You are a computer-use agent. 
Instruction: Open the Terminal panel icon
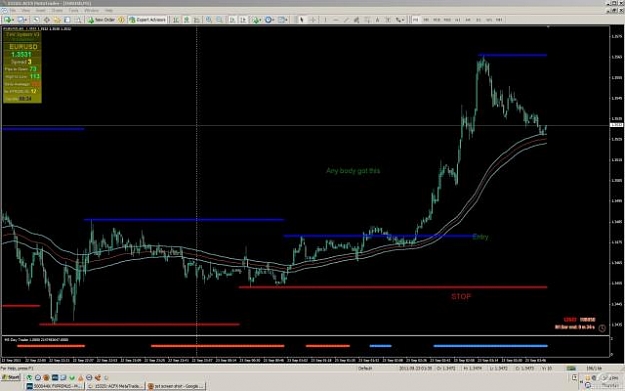[x=67, y=20]
